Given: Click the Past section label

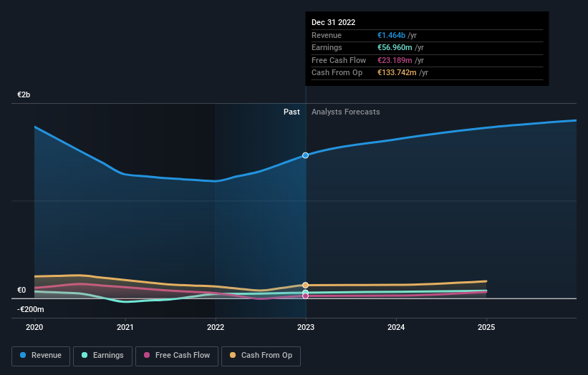Looking at the screenshot, I should tap(291, 112).
